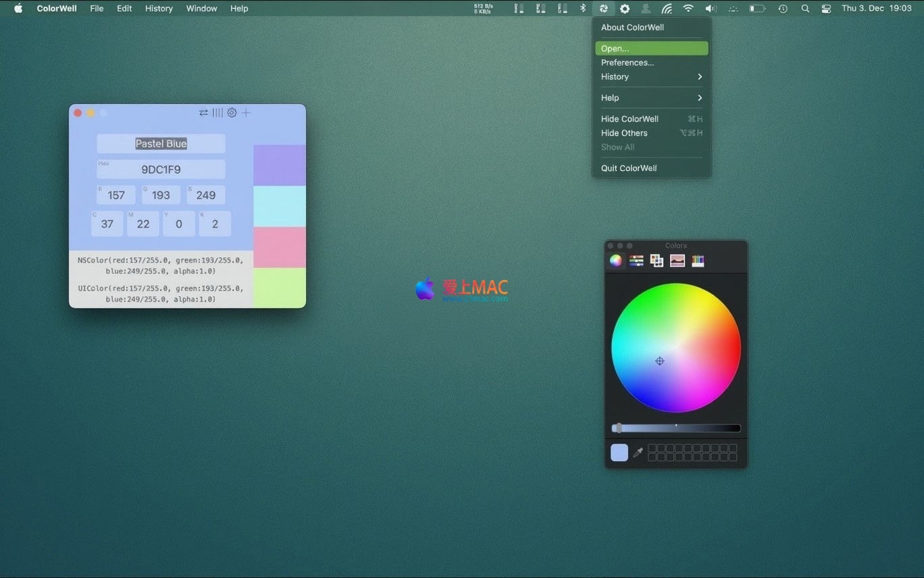Click the vertical bars palette icon
The width and height of the screenshot is (924, 578).
[x=217, y=113]
